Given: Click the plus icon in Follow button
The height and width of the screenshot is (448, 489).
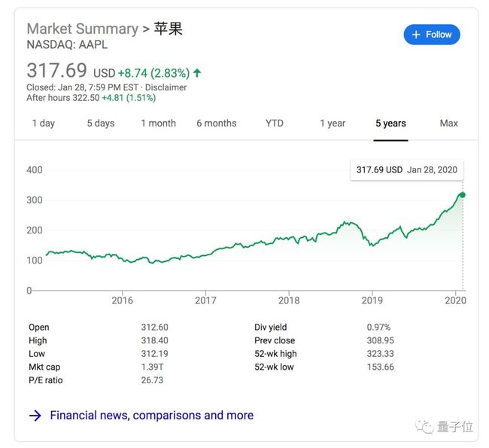Looking at the screenshot, I should [416, 35].
